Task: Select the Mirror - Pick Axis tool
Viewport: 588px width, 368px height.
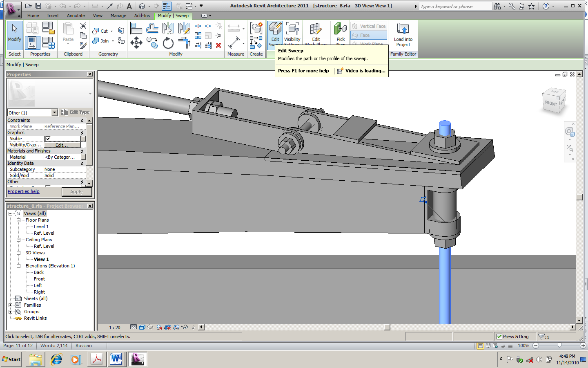Action: click(168, 28)
